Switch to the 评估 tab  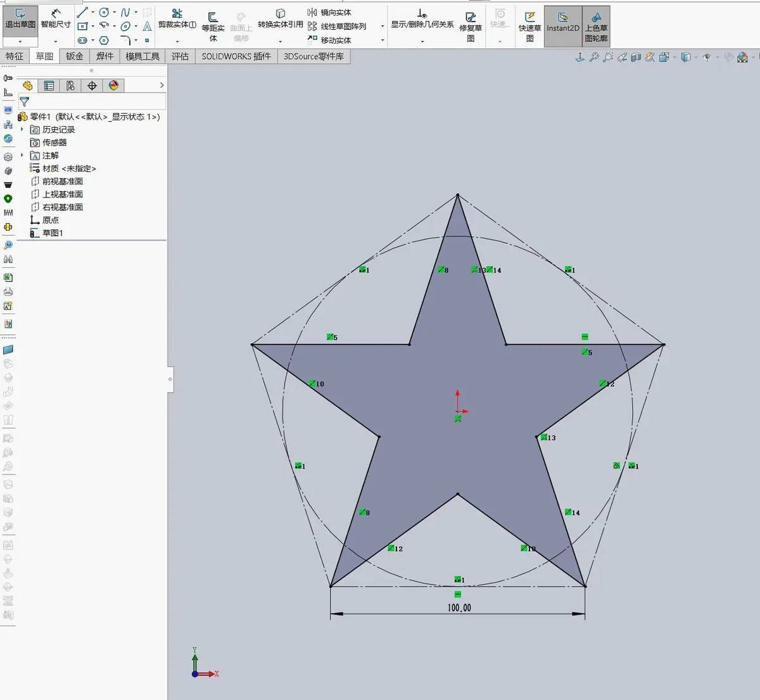click(180, 56)
